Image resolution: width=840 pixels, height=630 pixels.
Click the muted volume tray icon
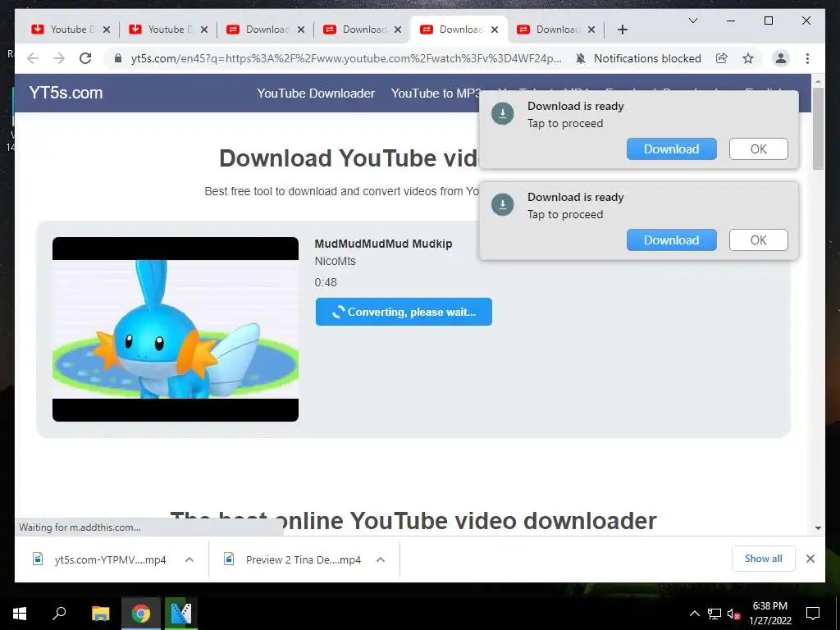click(733, 614)
